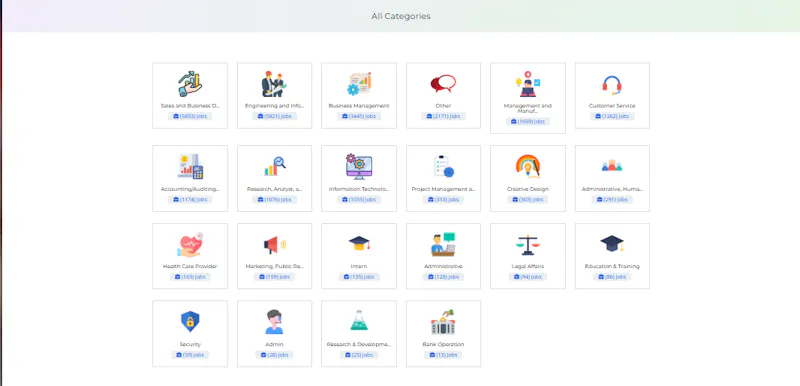Select the Information Technolo... title
The width and height of the screenshot is (800, 386).
359,189
